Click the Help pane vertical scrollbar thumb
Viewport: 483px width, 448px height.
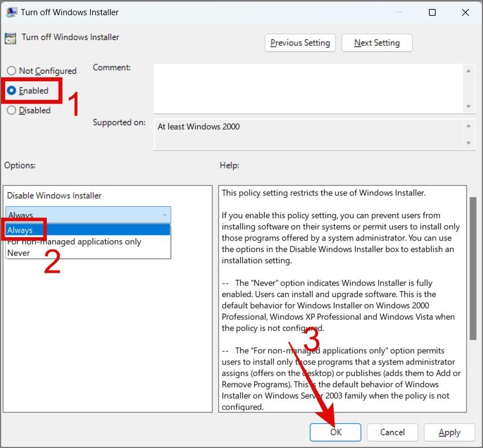(473, 268)
